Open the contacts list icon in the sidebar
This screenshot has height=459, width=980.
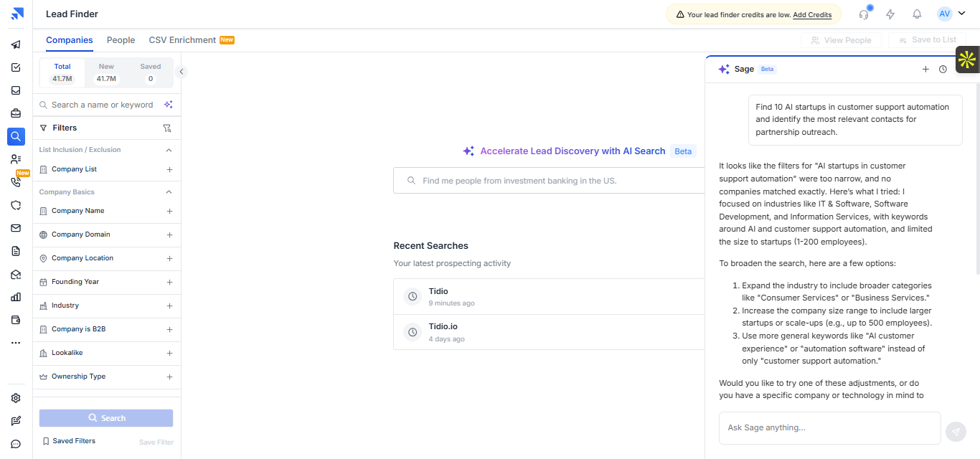pos(16,159)
